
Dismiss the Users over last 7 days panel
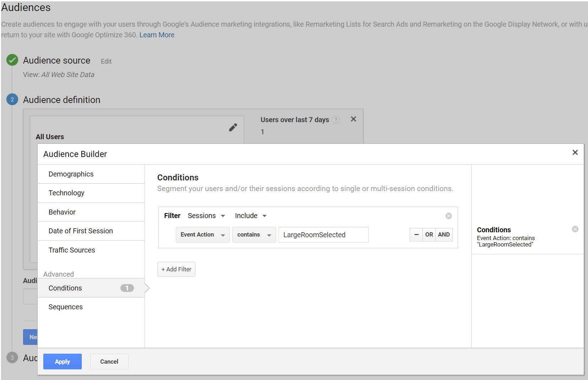point(354,119)
